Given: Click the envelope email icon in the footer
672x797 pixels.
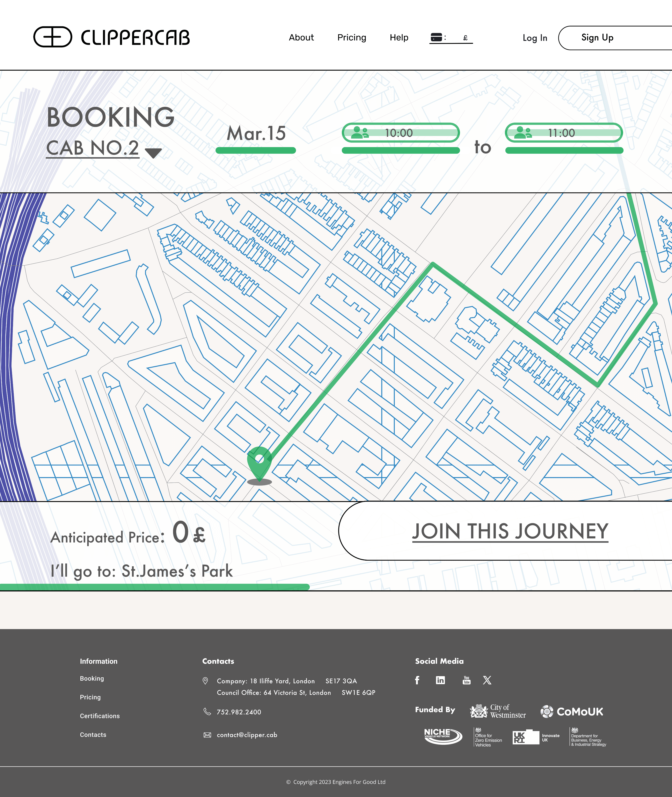Looking at the screenshot, I should (207, 735).
